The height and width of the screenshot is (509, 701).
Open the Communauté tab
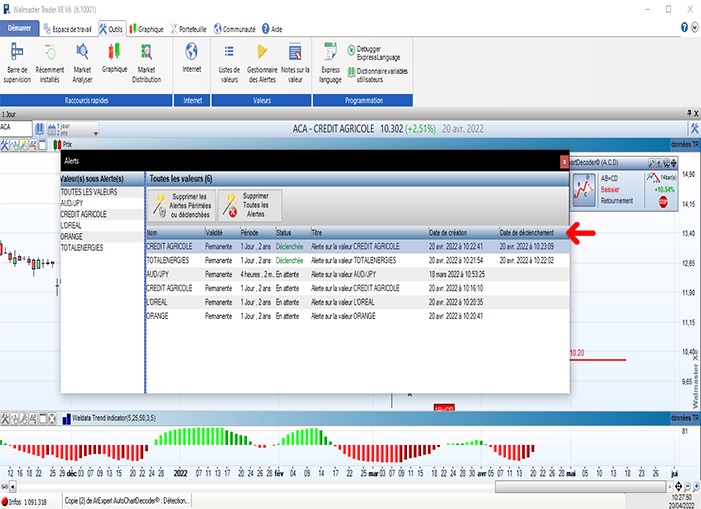coord(235,29)
